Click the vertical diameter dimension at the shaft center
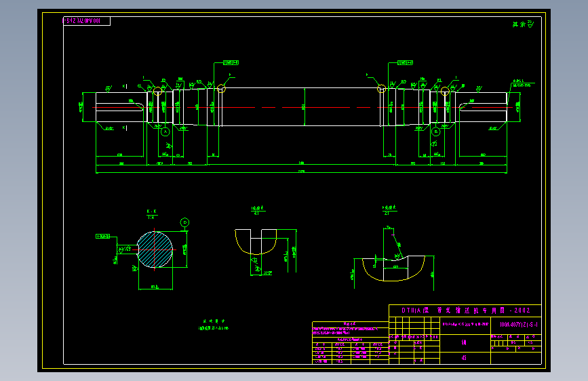Viewport: 588px width, 381px height. 304,107
